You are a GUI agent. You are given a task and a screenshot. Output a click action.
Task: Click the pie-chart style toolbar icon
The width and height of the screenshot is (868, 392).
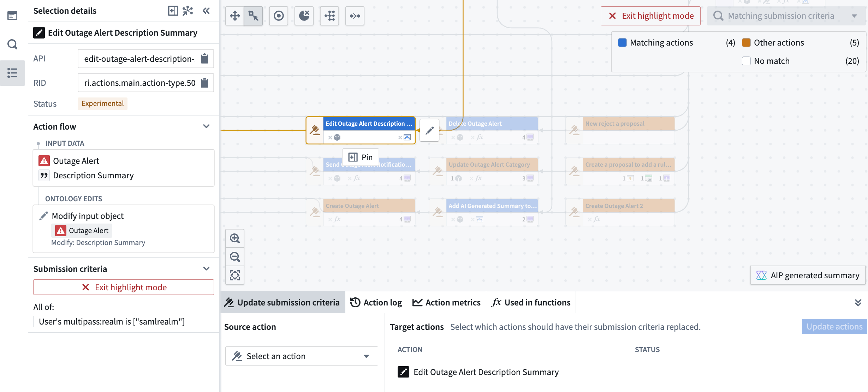[x=304, y=16]
